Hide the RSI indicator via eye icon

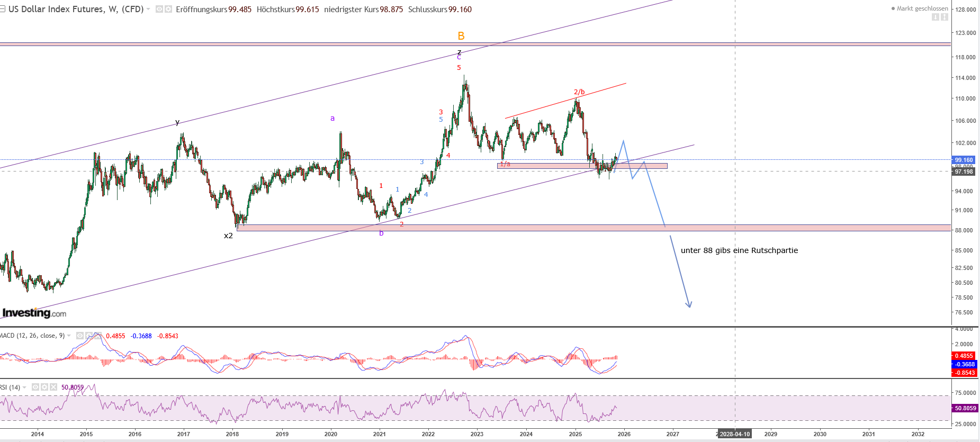(35, 387)
